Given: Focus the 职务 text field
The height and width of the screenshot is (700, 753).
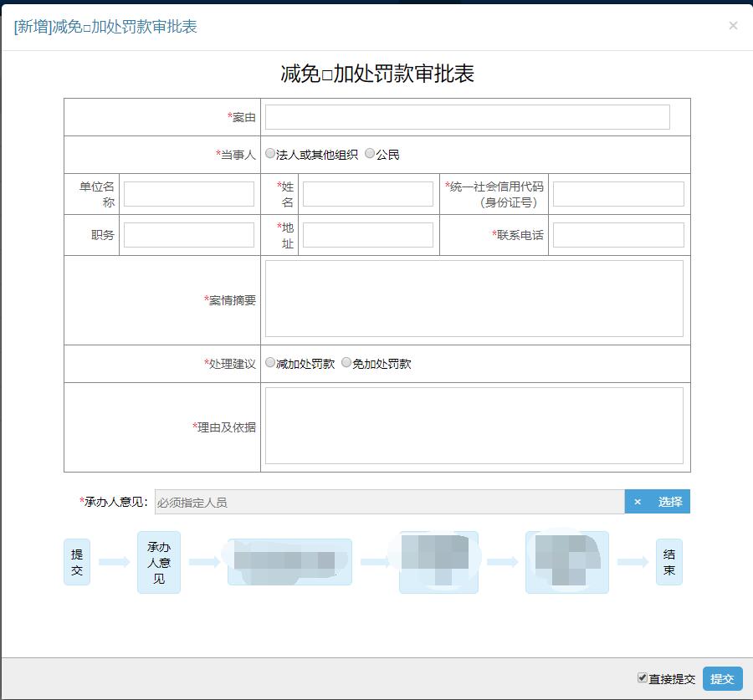Looking at the screenshot, I should pyautogui.click(x=188, y=235).
